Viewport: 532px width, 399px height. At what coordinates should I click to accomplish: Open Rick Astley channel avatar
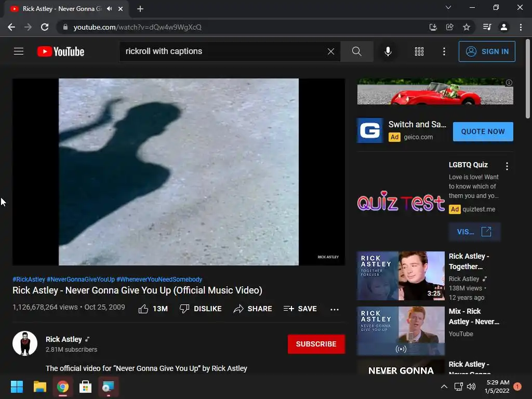pyautogui.click(x=25, y=343)
